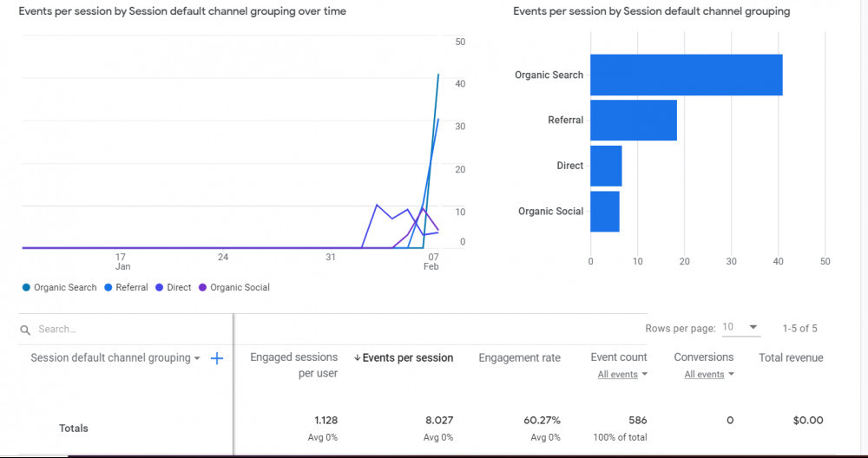Screen dimensions: 868x458
Task: Click the blue plus icon to add dimension
Action: (217, 358)
